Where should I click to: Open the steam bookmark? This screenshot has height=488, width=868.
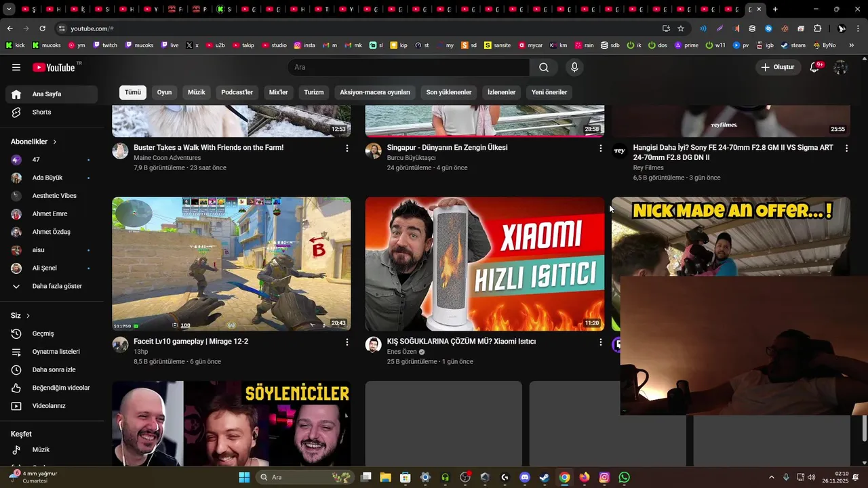793,45
